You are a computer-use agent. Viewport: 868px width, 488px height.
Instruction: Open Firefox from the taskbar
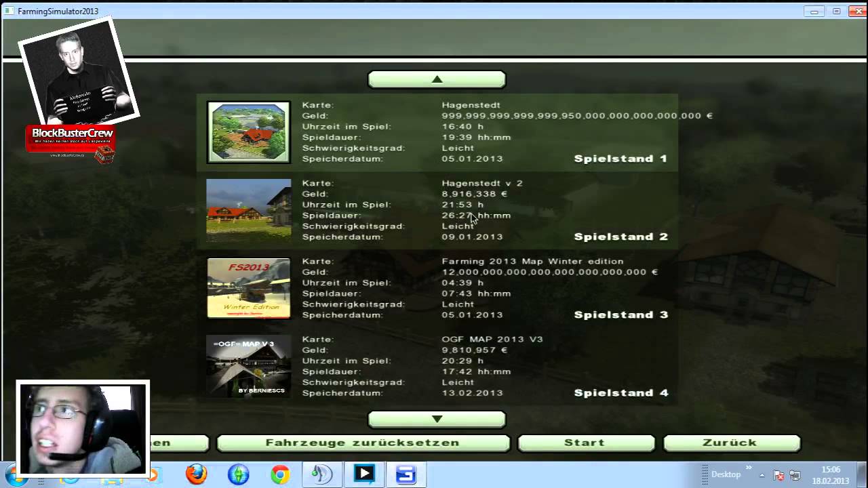point(197,474)
